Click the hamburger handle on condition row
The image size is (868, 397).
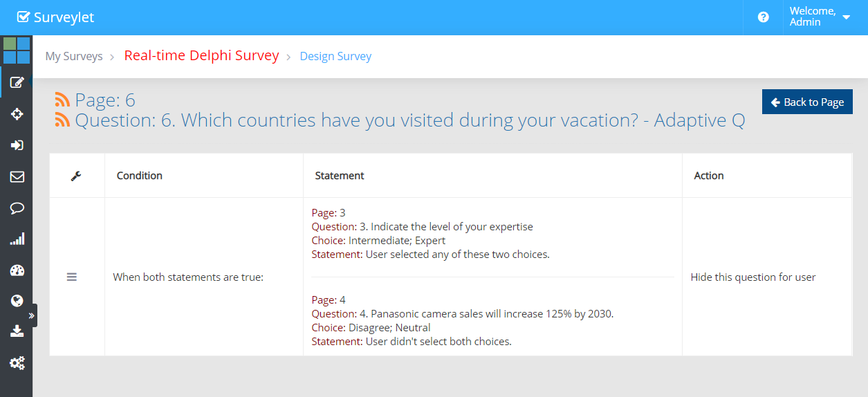72,277
